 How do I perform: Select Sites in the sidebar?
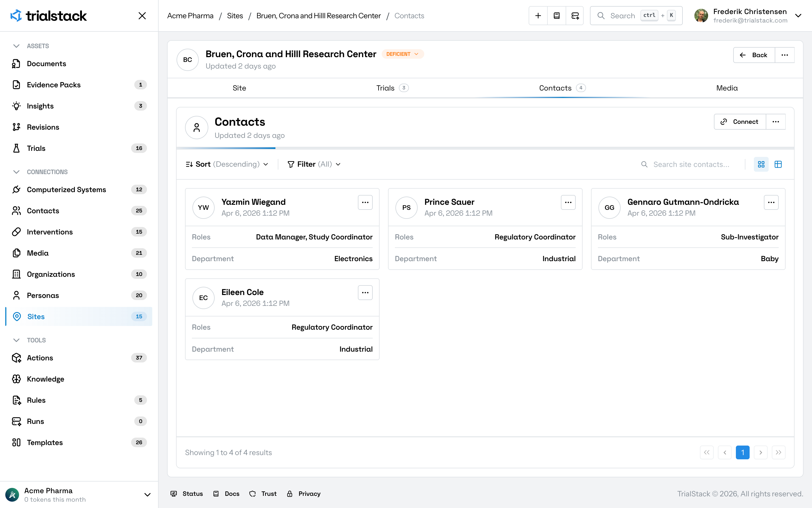pos(79,317)
